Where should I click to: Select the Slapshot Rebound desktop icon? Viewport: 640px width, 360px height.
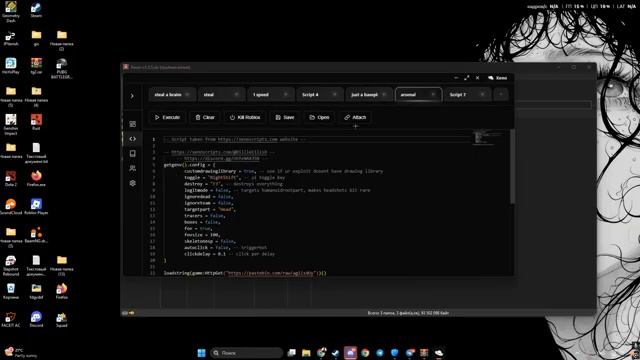click(x=11, y=265)
